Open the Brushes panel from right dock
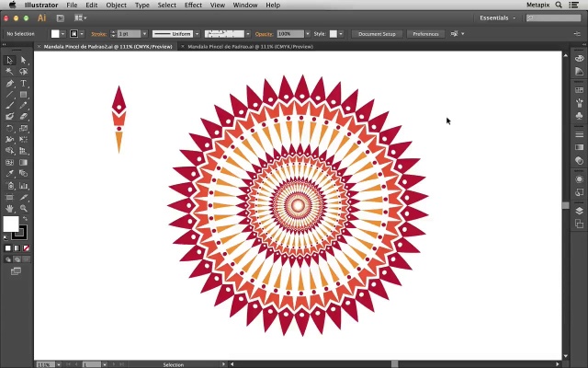Image resolution: width=588 pixels, height=368 pixels. coord(579,103)
